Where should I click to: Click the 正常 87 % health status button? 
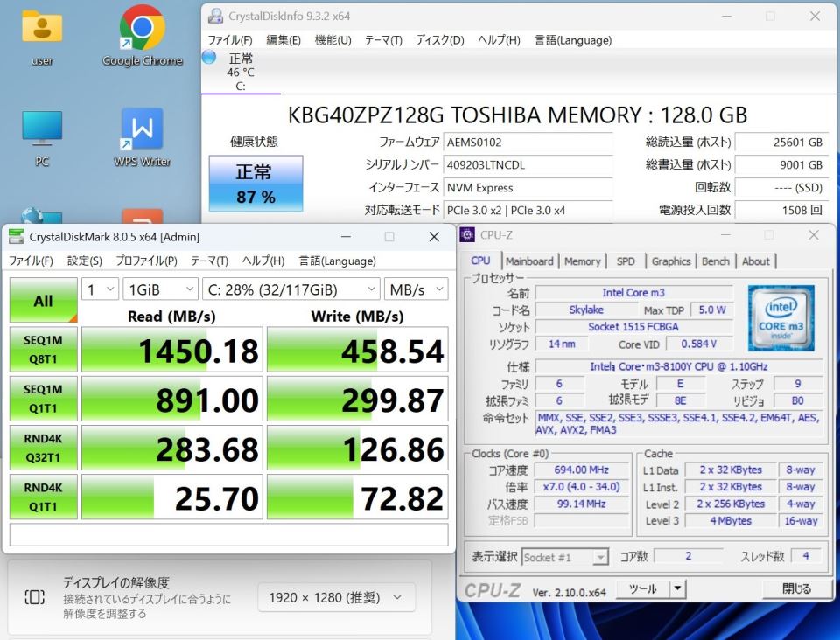pyautogui.click(x=255, y=184)
